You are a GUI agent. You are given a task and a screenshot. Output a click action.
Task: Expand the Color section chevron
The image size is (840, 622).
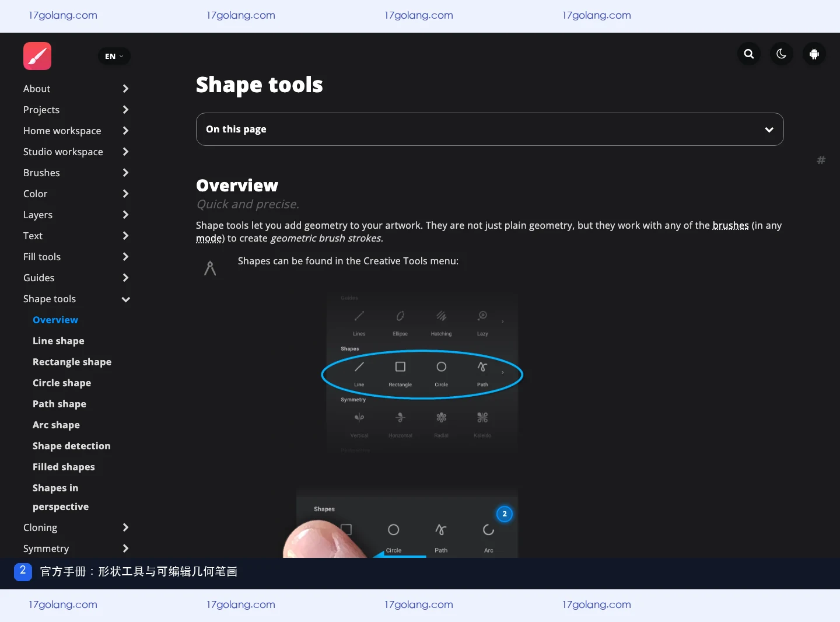[x=125, y=194]
